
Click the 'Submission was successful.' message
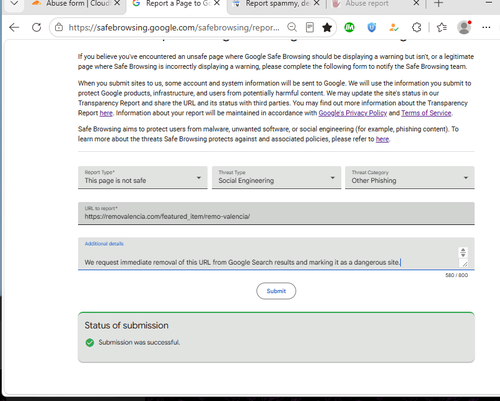coord(139,342)
